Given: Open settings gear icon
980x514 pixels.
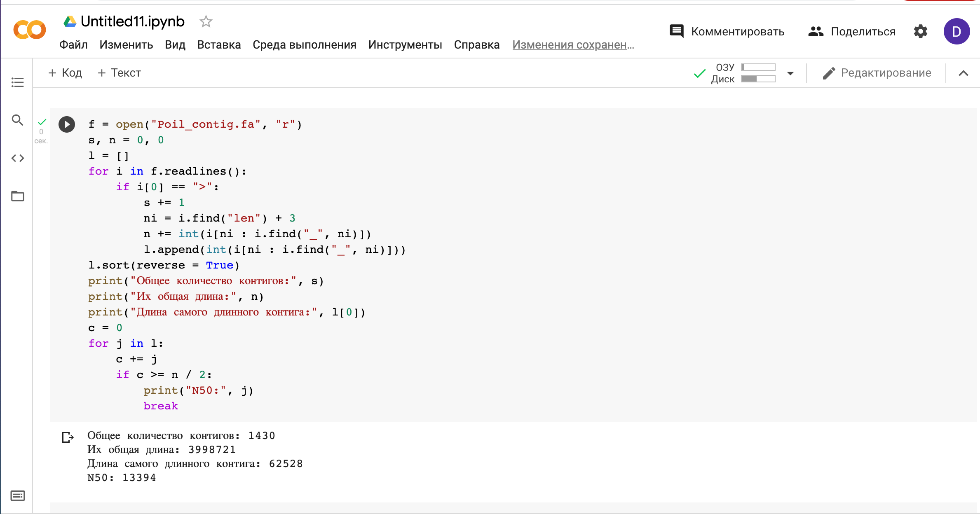Looking at the screenshot, I should (920, 31).
